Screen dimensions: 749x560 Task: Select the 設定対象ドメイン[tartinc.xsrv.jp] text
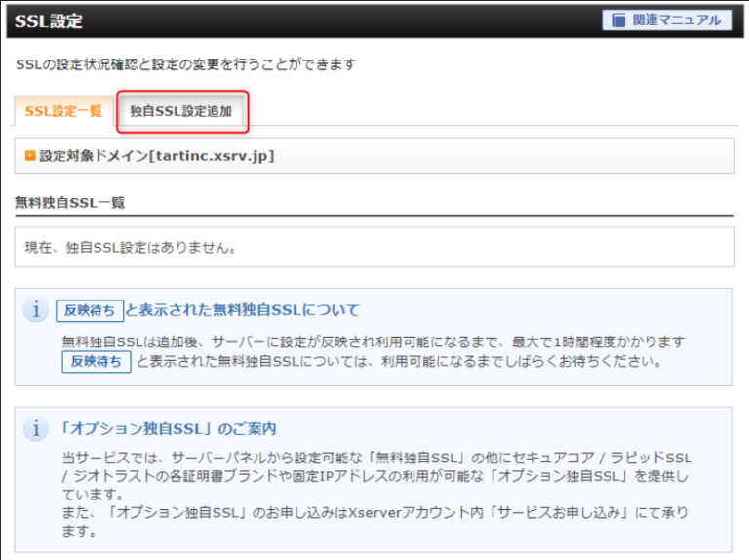pos(157,156)
